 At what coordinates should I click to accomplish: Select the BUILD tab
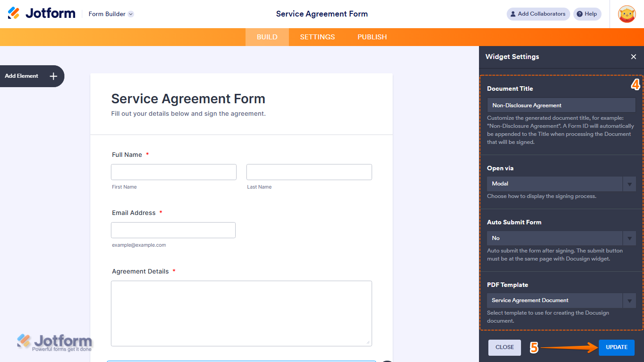coord(267,37)
